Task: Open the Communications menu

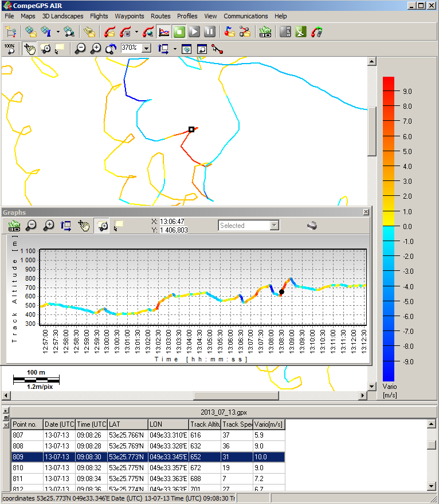Action: click(x=245, y=16)
